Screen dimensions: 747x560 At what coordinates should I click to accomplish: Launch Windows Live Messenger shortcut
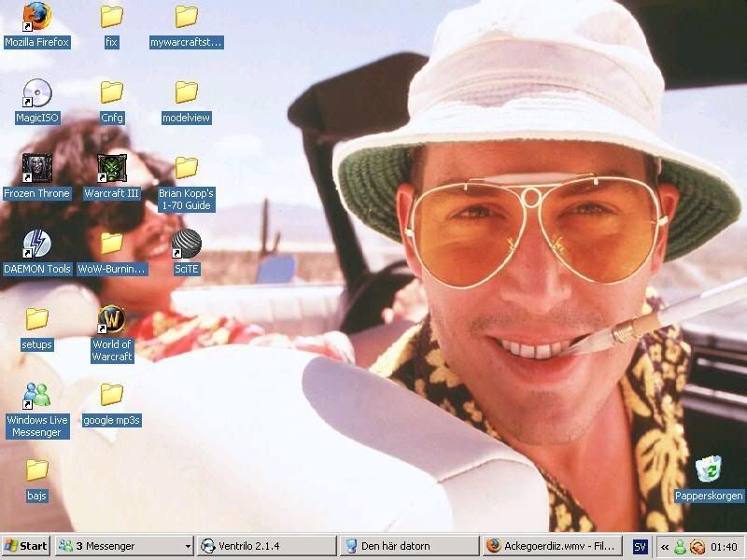click(36, 410)
